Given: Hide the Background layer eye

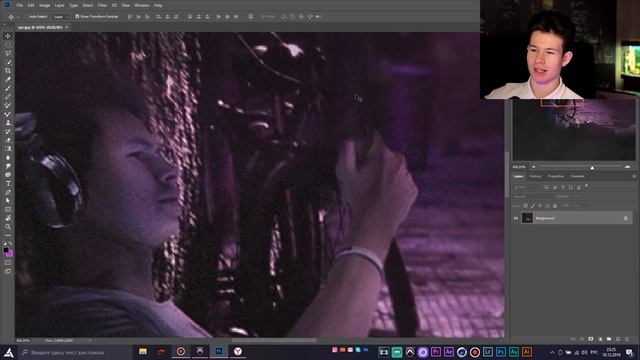Looking at the screenshot, I should click(516, 218).
